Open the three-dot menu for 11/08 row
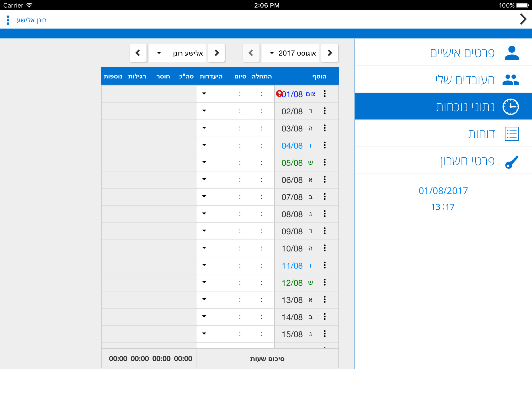 coord(324,265)
